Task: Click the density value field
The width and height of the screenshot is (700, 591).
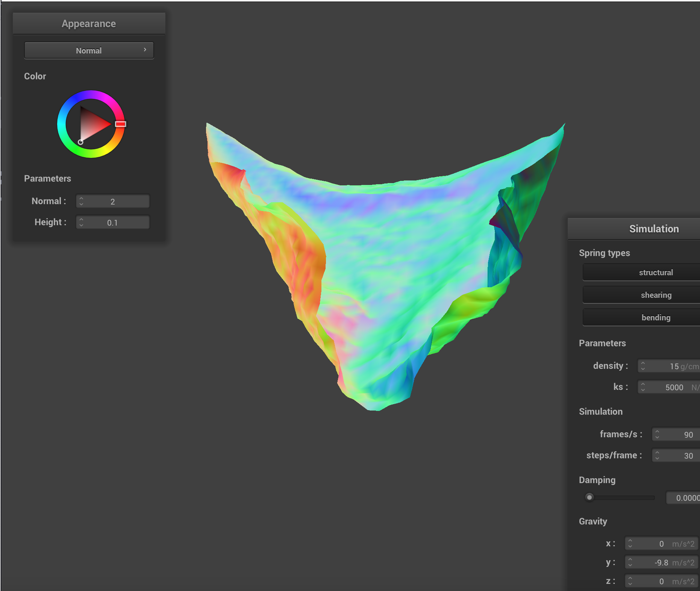Action: pos(669,366)
